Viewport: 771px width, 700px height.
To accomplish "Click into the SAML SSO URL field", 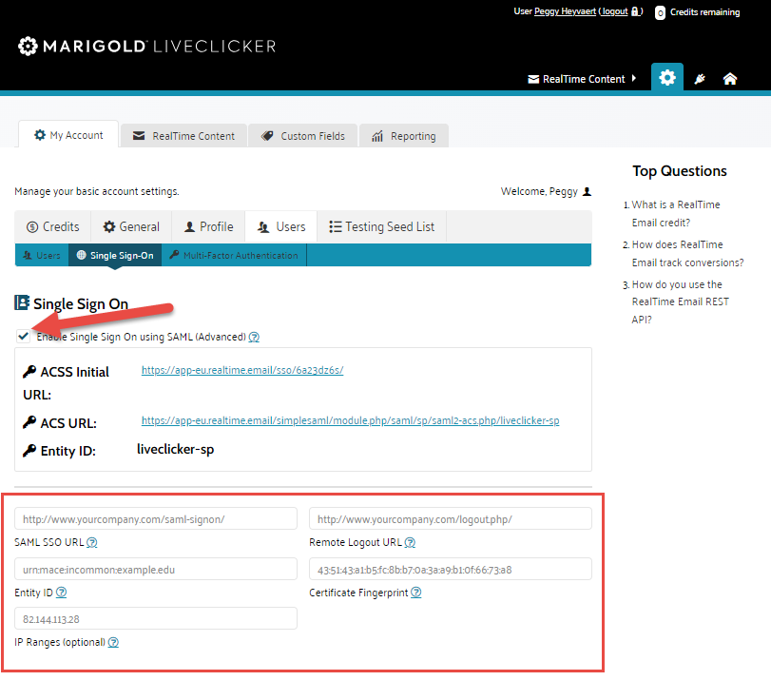I will pos(156,519).
